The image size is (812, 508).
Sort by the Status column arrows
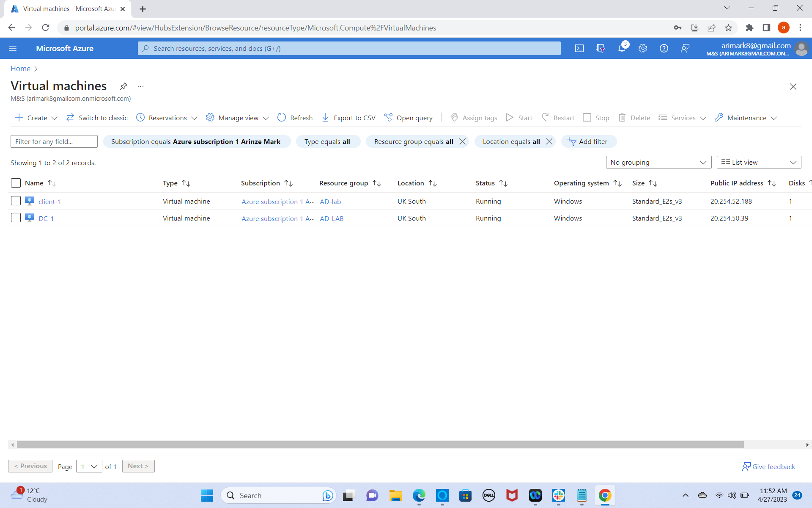[x=503, y=183]
